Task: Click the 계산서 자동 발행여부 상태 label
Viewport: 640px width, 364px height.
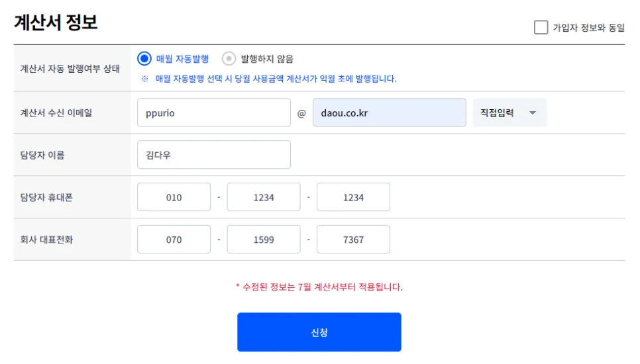Action: coord(70,68)
